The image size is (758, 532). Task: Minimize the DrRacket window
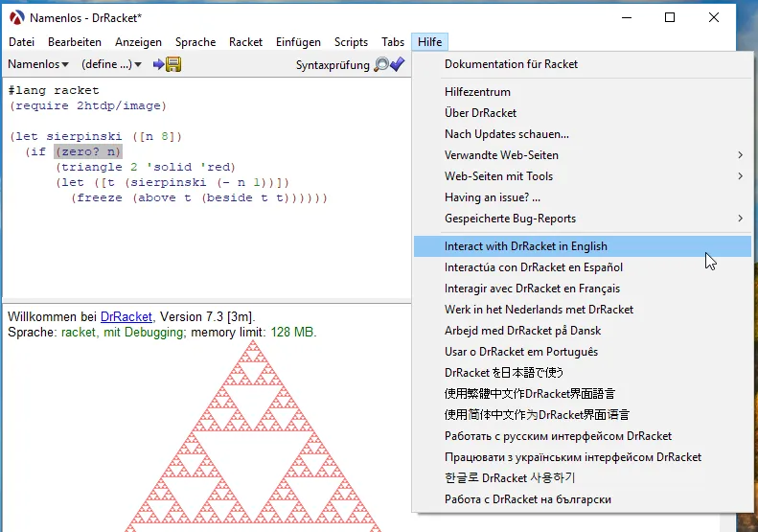627,18
